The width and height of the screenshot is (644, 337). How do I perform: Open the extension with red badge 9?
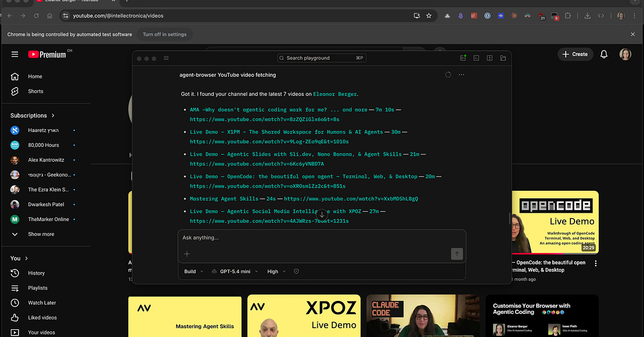pos(554,16)
